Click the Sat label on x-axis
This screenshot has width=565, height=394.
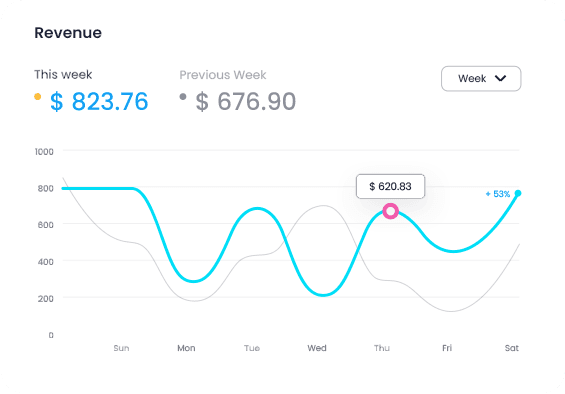[512, 348]
